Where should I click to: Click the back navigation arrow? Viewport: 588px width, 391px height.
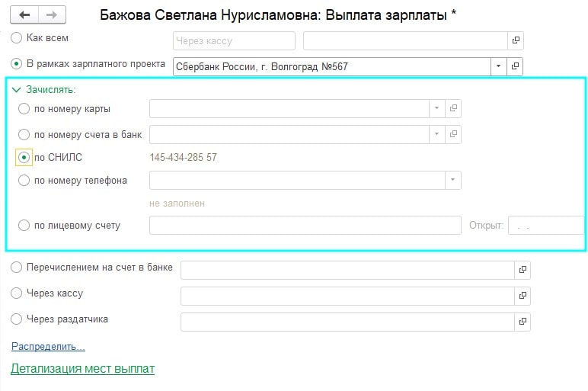tap(24, 14)
